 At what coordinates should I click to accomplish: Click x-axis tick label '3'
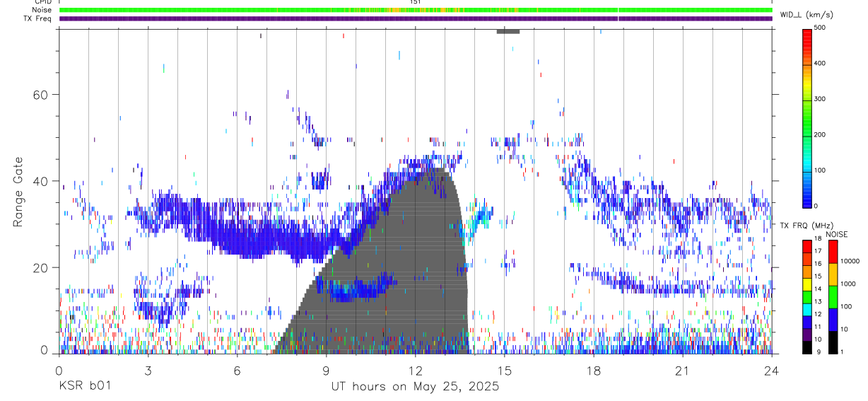(148, 370)
